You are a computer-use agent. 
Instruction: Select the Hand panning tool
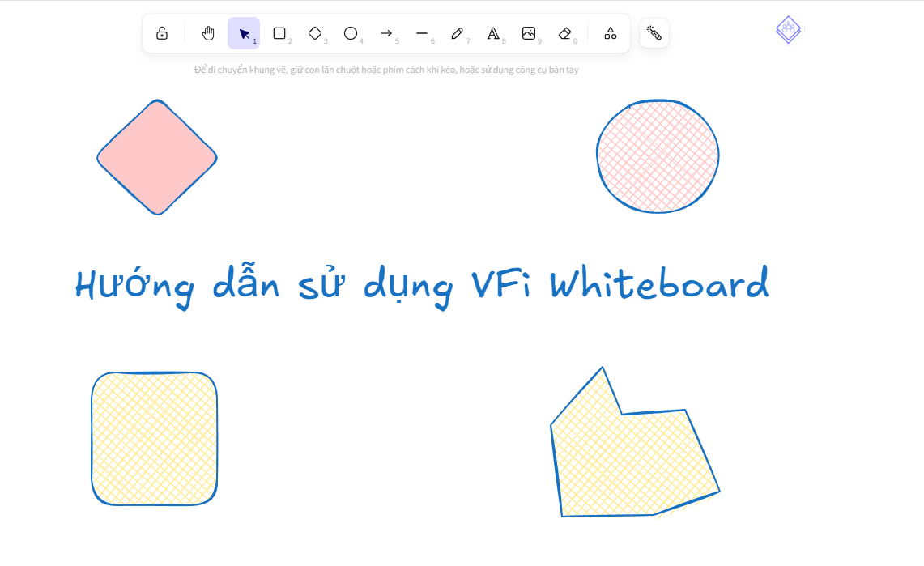(208, 33)
